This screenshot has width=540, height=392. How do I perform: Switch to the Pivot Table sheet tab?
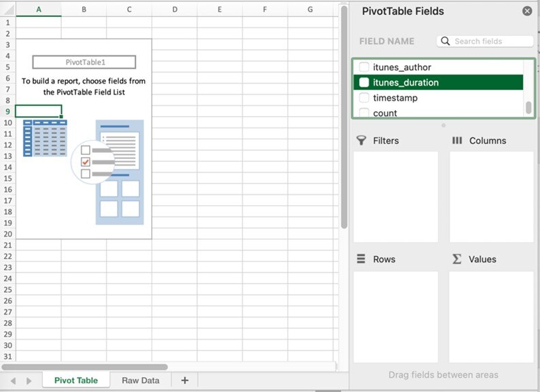point(76,380)
